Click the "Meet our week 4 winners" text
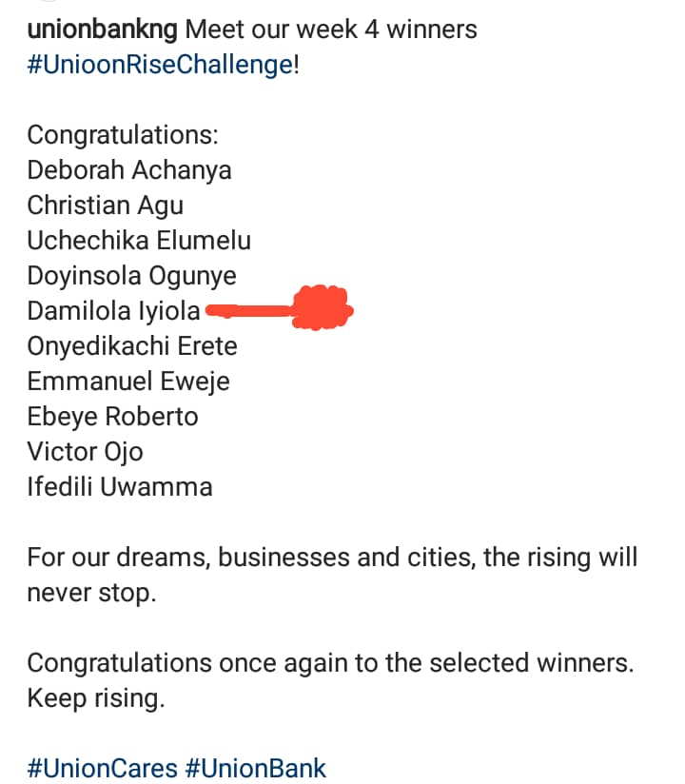The height and width of the screenshot is (784, 685). tap(331, 29)
